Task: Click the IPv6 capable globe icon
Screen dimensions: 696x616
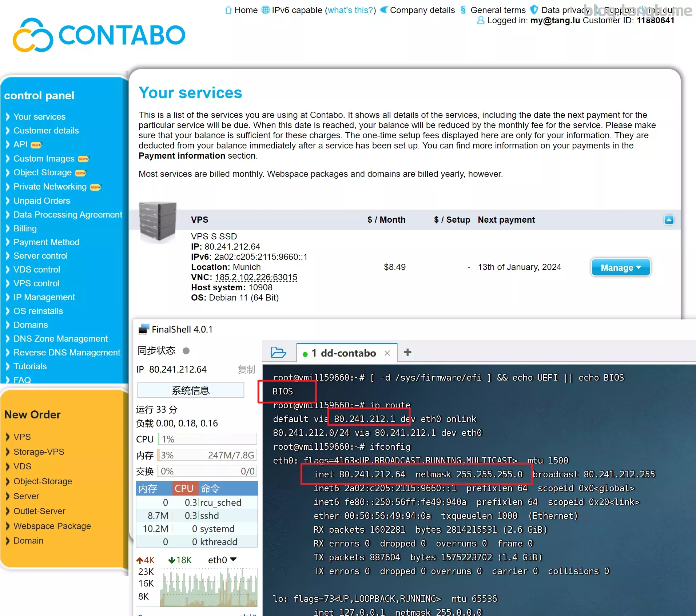Action: click(x=266, y=10)
